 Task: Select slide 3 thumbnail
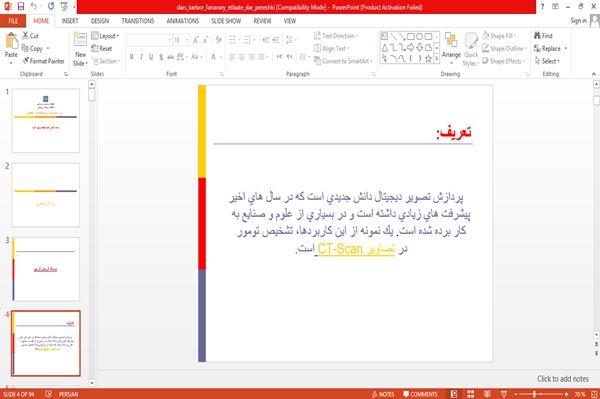point(46,269)
